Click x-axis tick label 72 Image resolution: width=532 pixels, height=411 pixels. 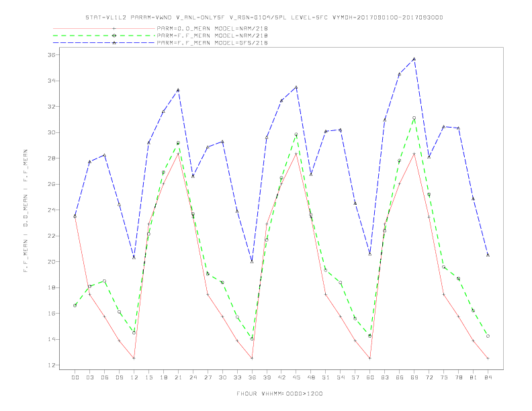click(x=429, y=377)
